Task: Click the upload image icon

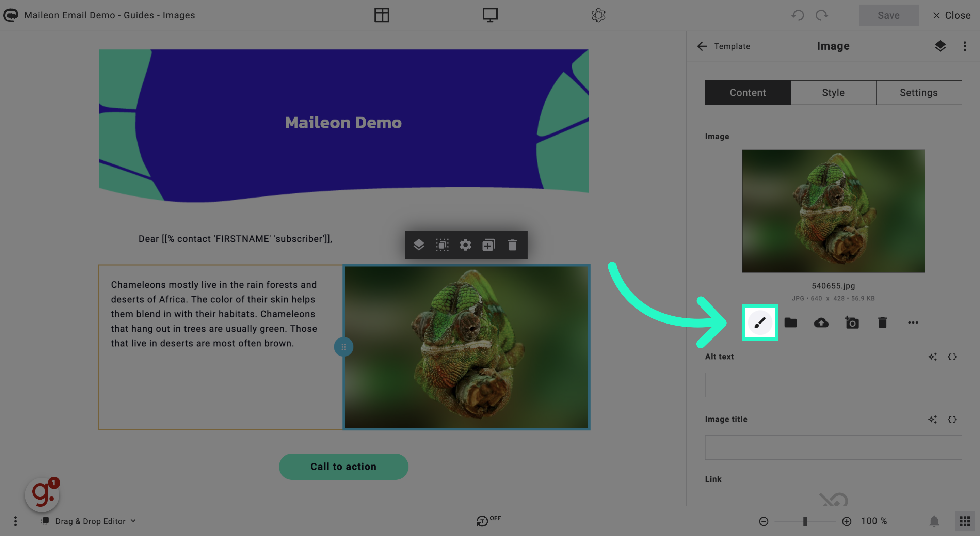Action: (x=821, y=323)
